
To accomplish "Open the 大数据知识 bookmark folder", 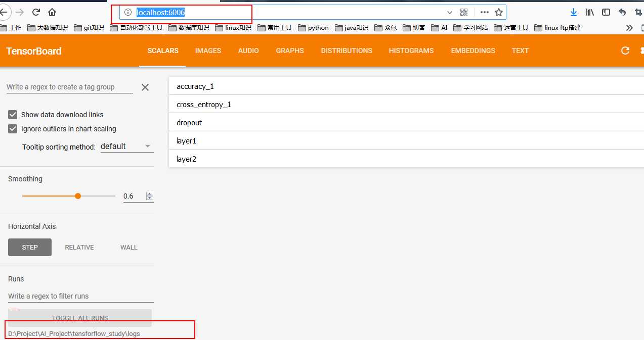I will click(48, 28).
